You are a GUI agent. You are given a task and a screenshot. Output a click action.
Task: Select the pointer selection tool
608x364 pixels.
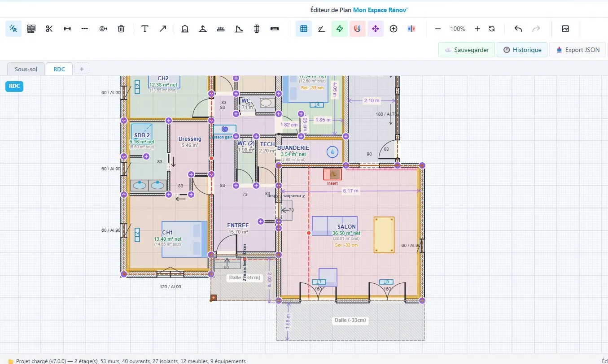click(x=13, y=29)
